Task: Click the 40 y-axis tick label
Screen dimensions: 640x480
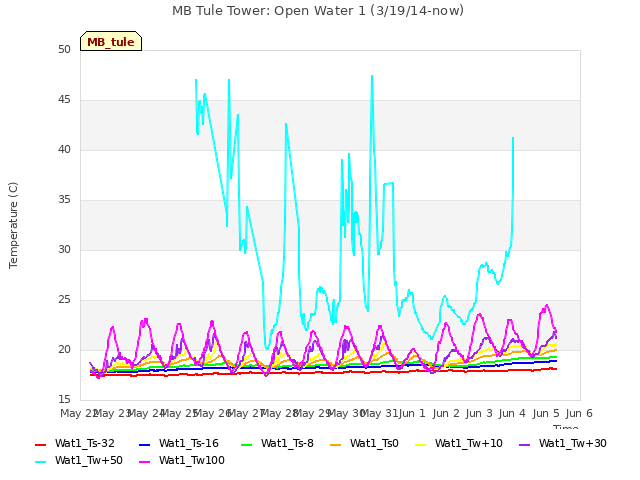Action: [64, 150]
